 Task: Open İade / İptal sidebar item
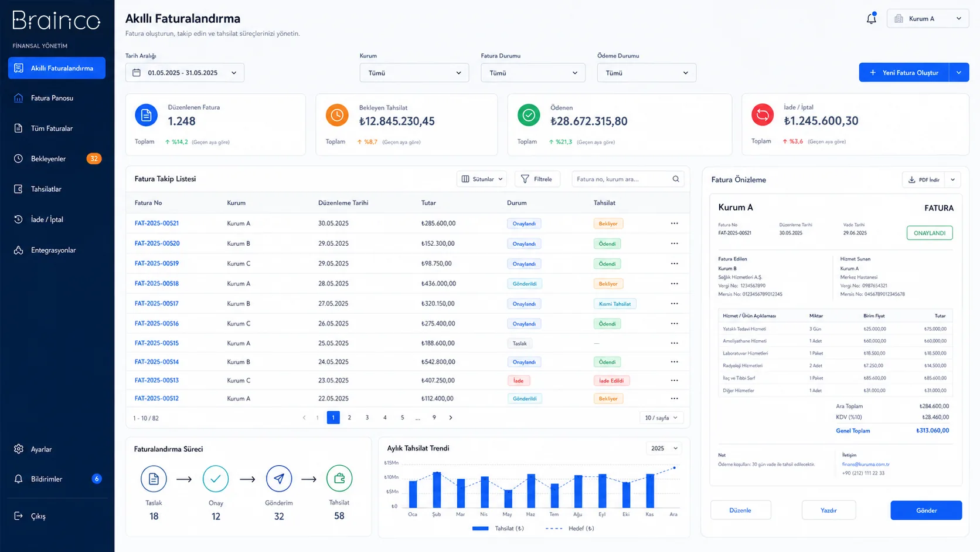pos(57,219)
